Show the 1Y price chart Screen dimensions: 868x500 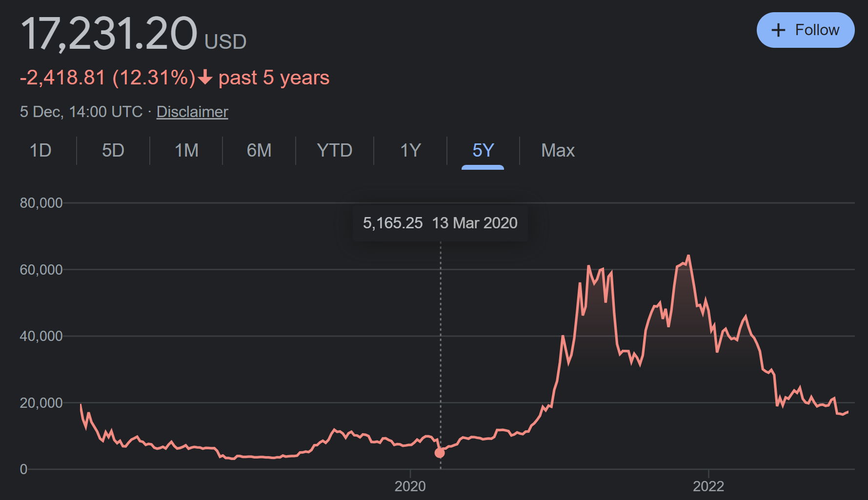tap(410, 150)
